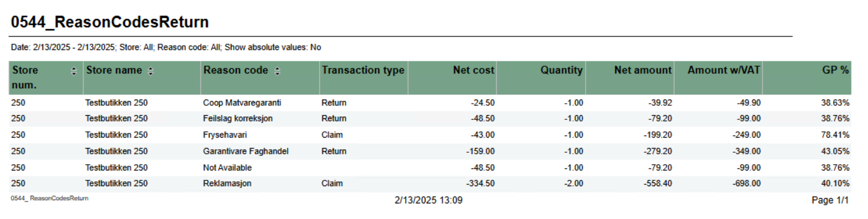The height and width of the screenshot is (219, 868).
Task: Click the 78.41% GP value
Action: pos(835,135)
